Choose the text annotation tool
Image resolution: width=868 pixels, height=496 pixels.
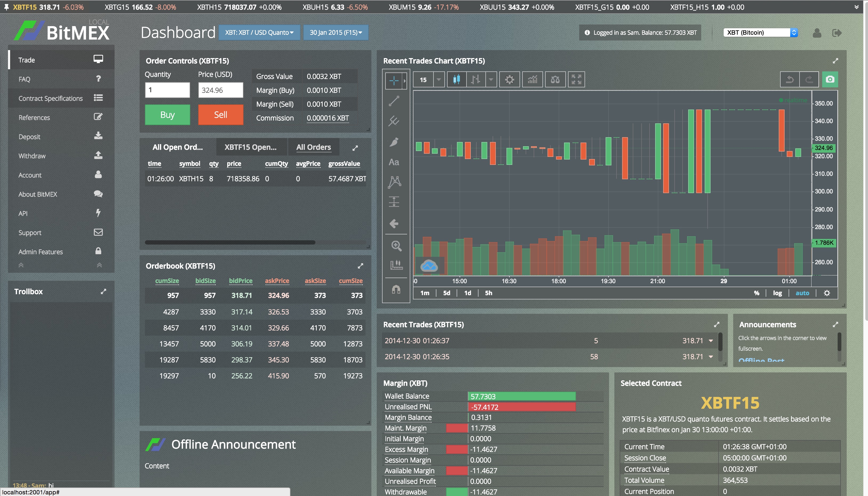[394, 162]
